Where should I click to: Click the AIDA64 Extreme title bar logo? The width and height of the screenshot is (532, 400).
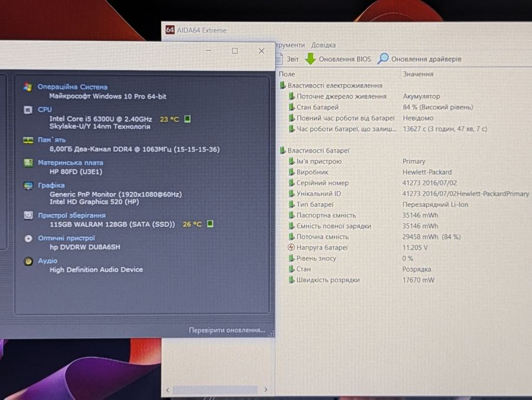[x=170, y=30]
